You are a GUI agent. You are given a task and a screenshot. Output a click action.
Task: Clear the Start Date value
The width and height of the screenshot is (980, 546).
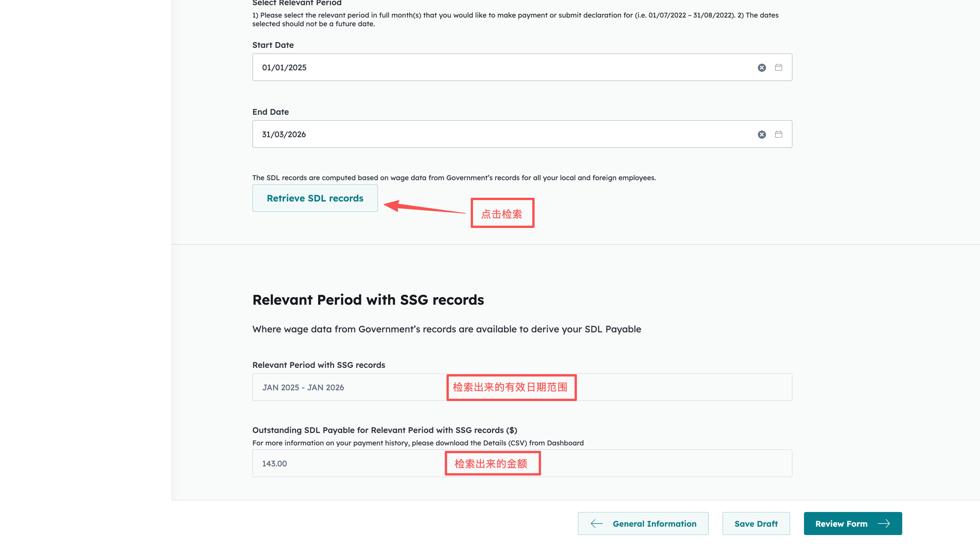point(762,68)
